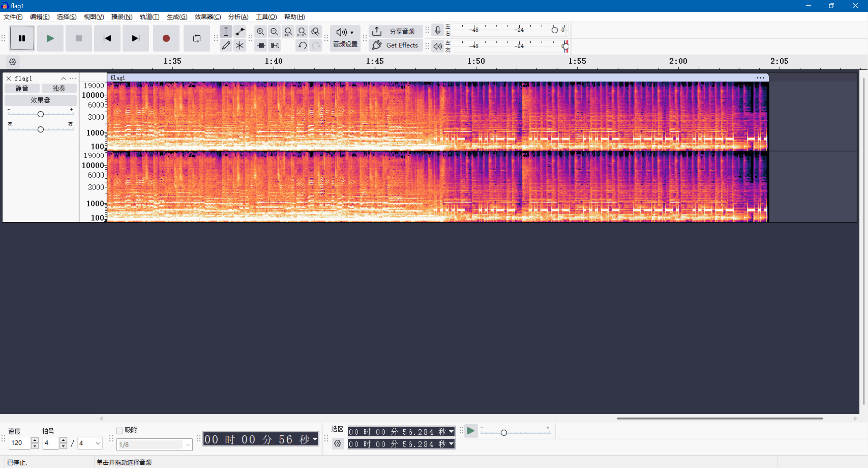
Task: Click the Zoom In magnifier
Action: 260,32
